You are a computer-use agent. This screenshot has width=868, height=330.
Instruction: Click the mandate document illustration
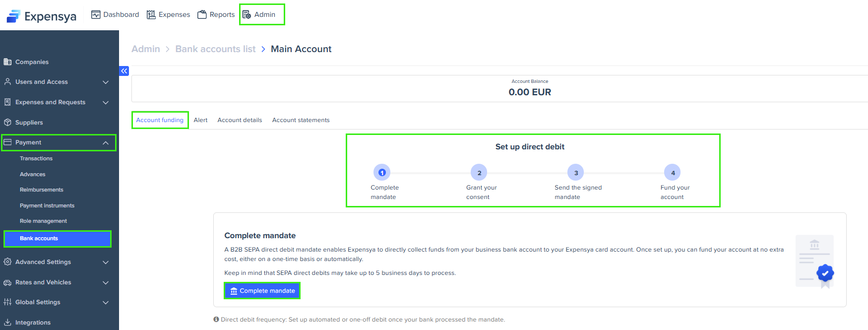point(815,261)
